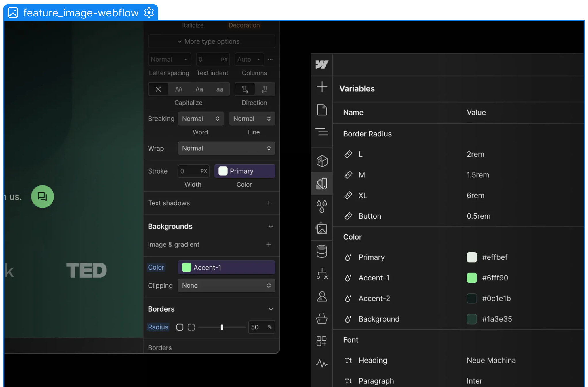Open the Style selectors droplets icon
Screen dimensions: 588x387
tap(322, 206)
